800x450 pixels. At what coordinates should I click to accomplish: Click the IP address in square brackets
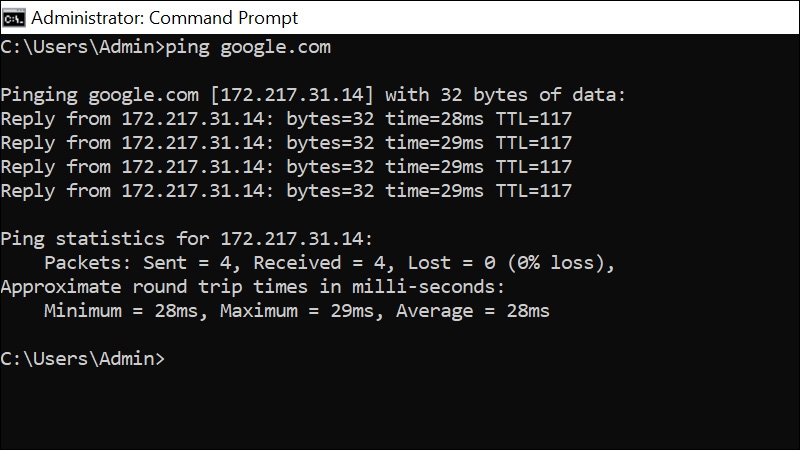click(292, 95)
